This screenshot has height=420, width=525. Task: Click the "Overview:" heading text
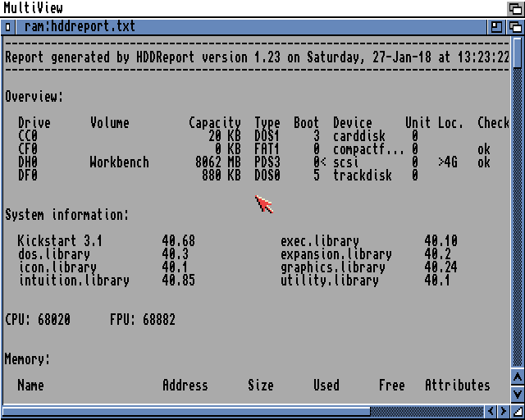pos(34,97)
